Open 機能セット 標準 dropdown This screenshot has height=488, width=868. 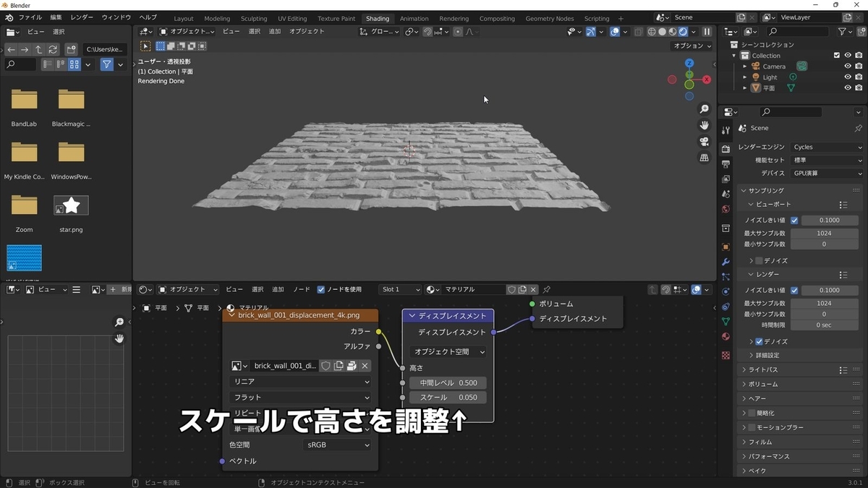827,160
